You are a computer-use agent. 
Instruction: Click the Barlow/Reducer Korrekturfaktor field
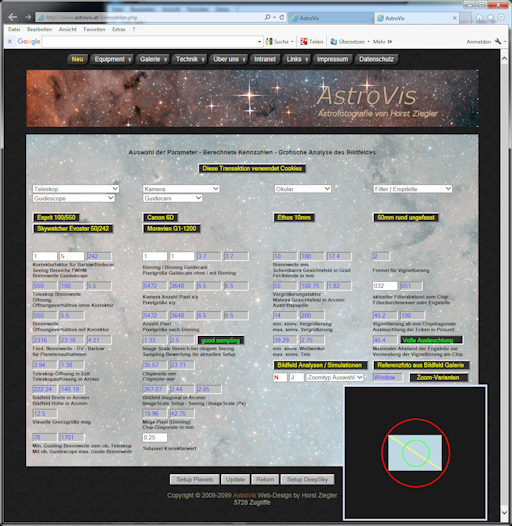pos(45,256)
